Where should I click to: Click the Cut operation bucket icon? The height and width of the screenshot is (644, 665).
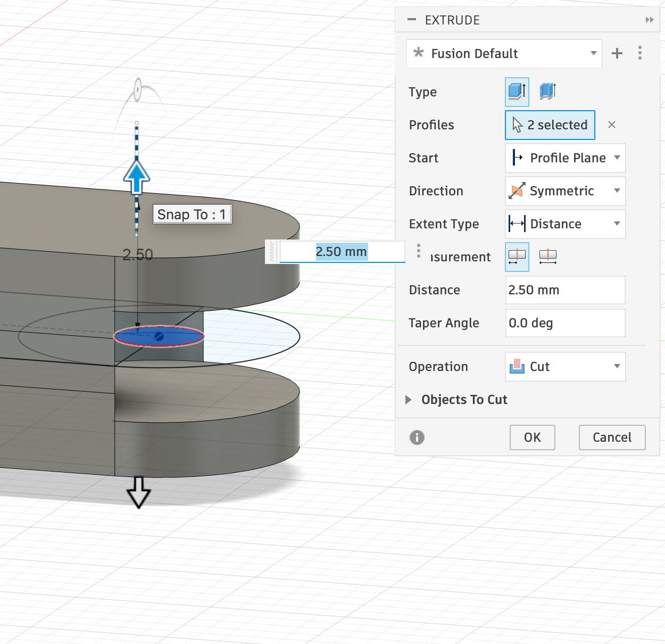tap(516, 367)
